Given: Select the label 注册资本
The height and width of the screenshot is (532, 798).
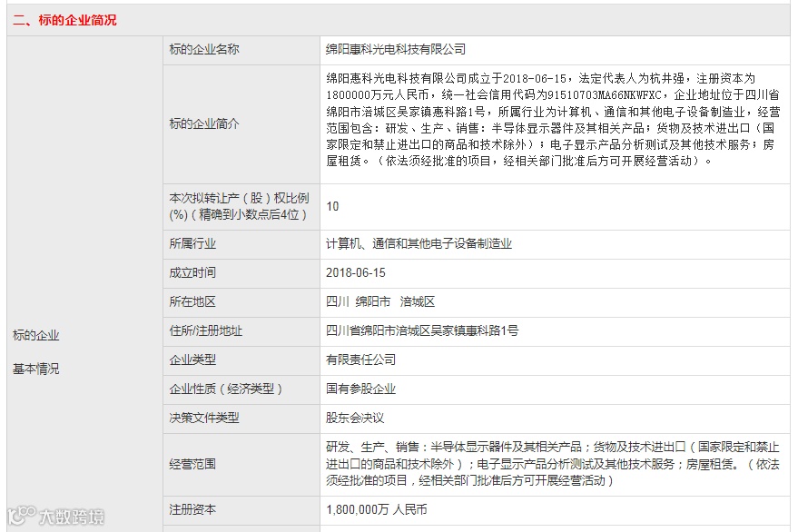Looking at the screenshot, I should coord(192,509).
